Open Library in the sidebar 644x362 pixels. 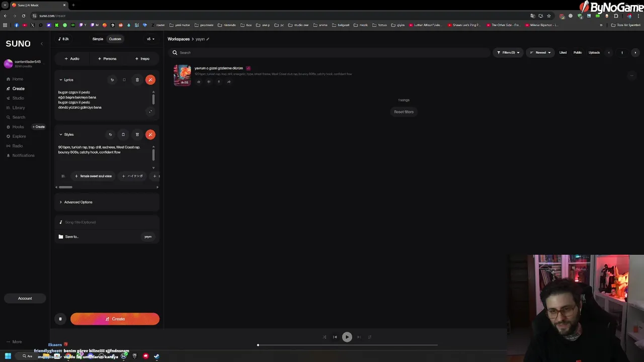pyautogui.click(x=16, y=108)
